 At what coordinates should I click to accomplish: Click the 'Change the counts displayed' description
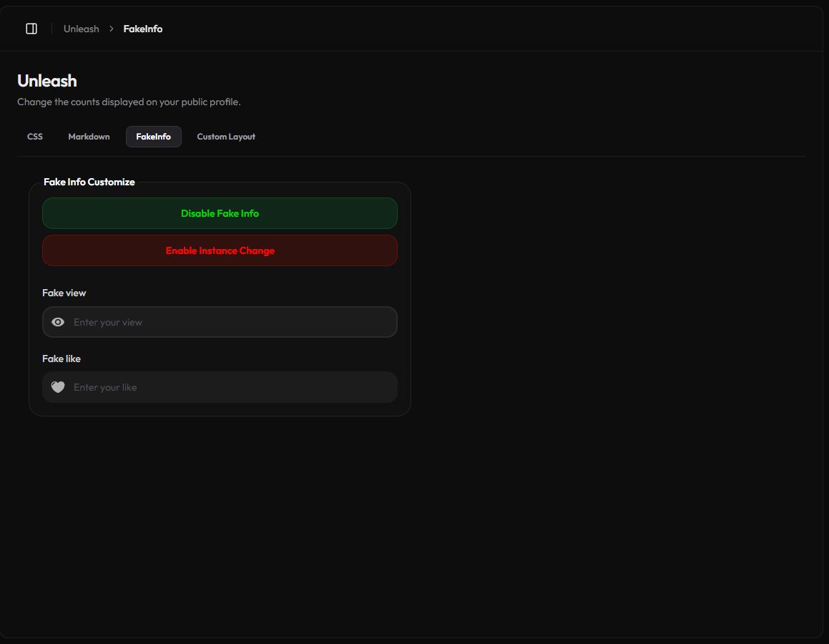tap(129, 102)
